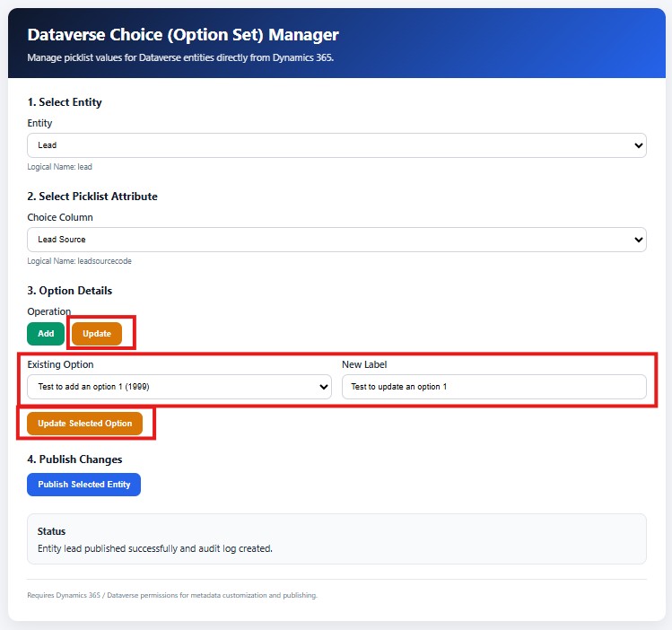Screen dimensions: 672x630
Task: Switch operation mode to Add
Action: pyautogui.click(x=46, y=334)
